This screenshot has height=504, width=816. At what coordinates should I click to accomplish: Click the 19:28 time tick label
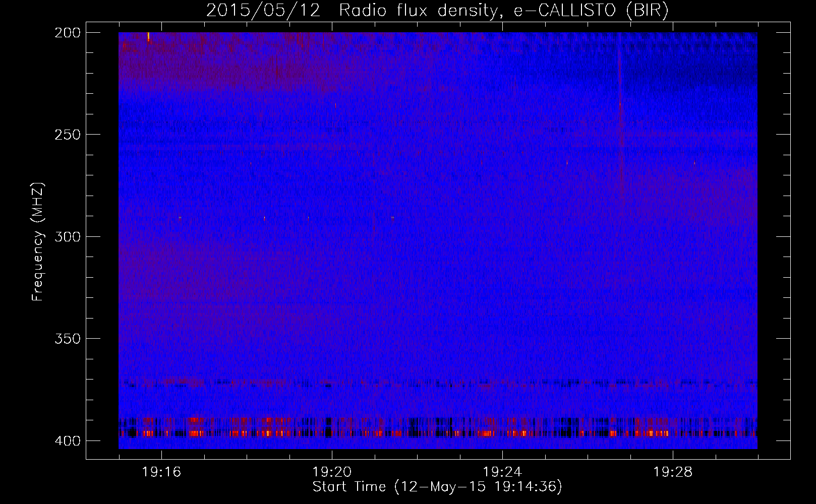[673, 472]
